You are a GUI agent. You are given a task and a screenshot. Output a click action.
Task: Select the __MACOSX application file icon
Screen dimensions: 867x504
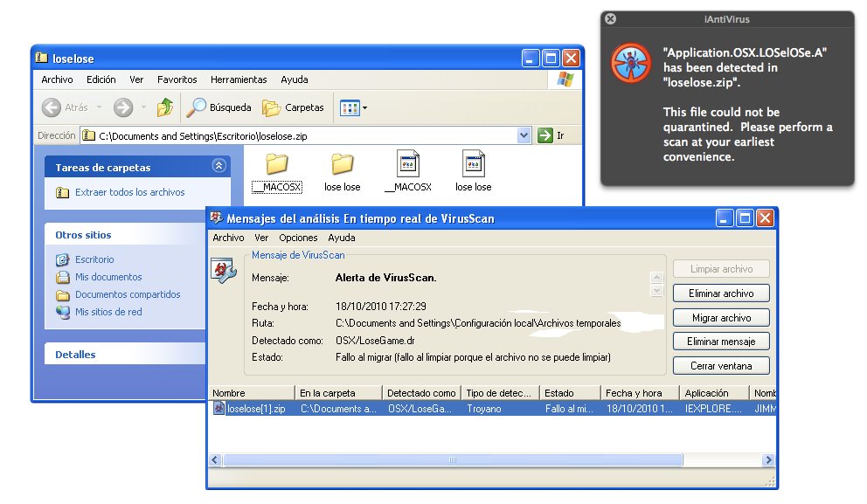tap(408, 163)
